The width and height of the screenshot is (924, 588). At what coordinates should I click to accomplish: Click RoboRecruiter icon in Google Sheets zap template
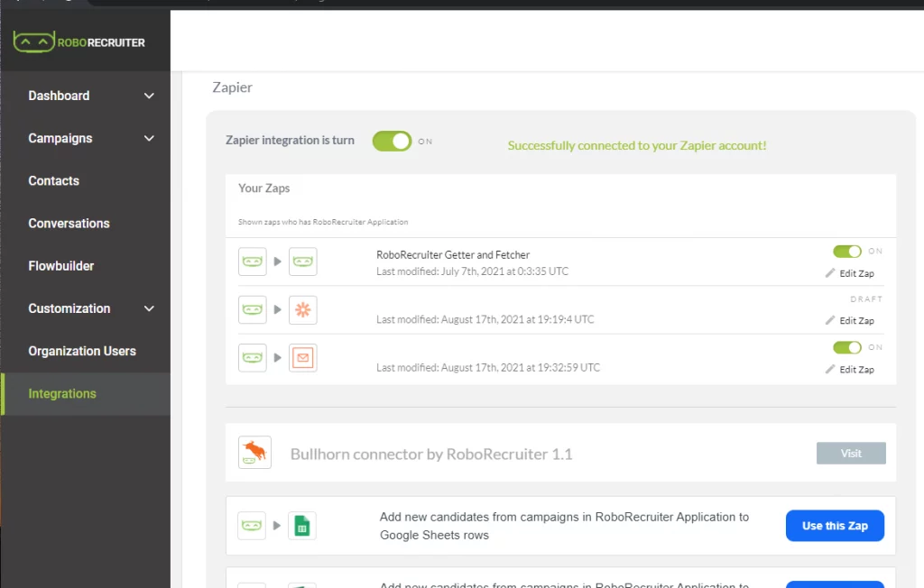(x=252, y=526)
